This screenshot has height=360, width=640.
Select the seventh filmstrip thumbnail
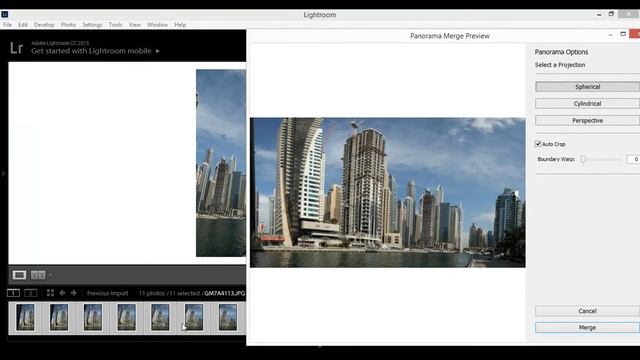(228, 317)
